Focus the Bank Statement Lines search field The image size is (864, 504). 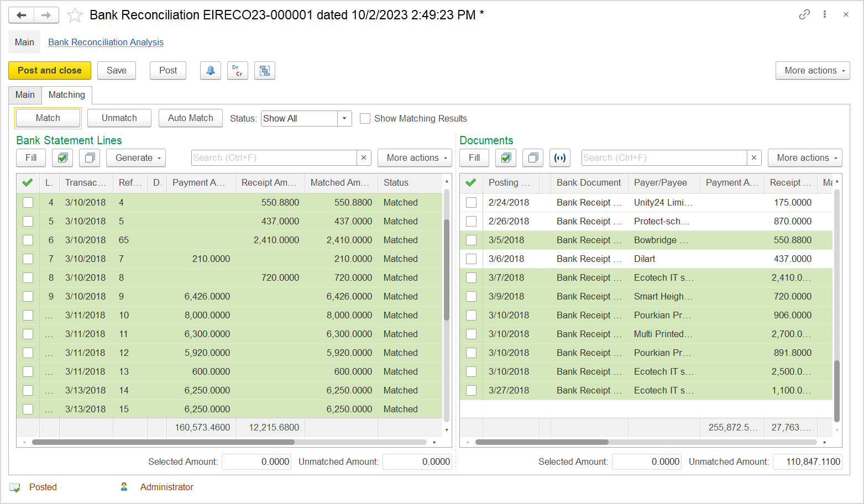pos(274,158)
